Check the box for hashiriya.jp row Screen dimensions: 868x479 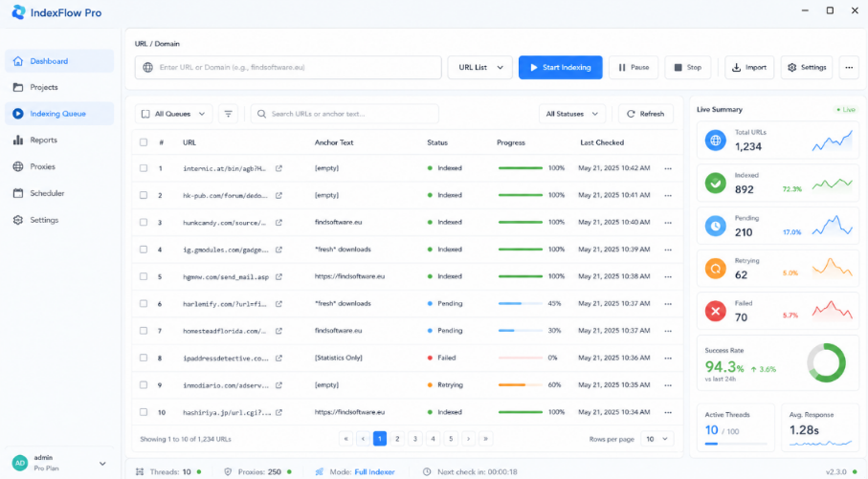(x=144, y=412)
